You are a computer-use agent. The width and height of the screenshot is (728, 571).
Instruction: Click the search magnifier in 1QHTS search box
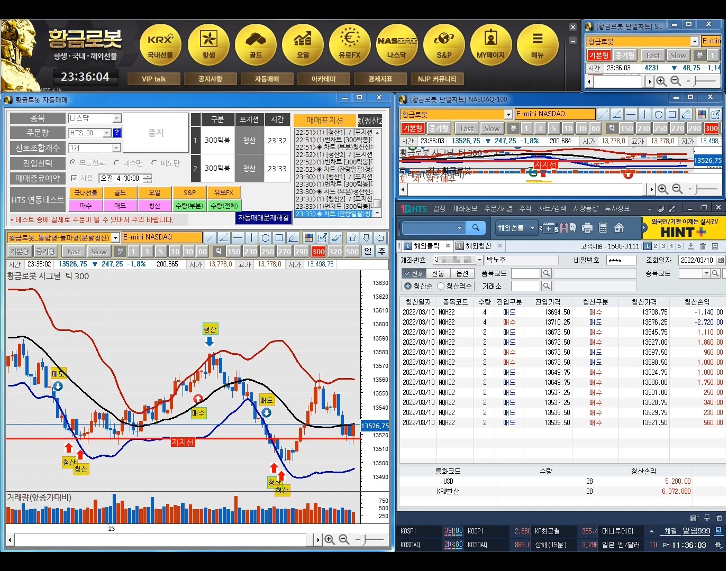click(x=476, y=227)
